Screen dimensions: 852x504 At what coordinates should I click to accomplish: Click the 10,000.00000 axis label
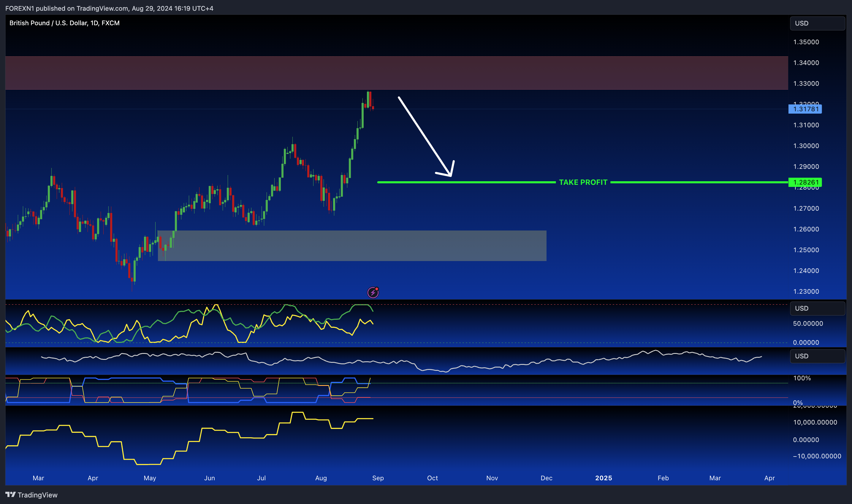815,422
